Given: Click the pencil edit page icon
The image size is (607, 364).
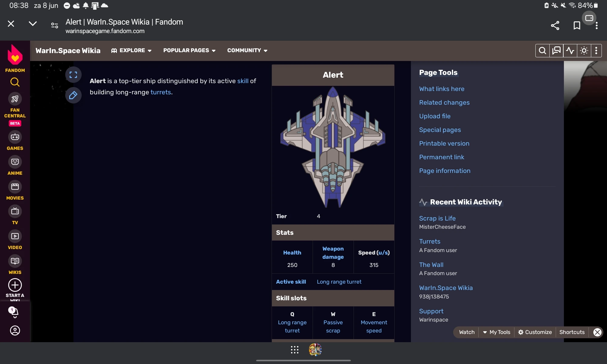Looking at the screenshot, I should pos(73,96).
